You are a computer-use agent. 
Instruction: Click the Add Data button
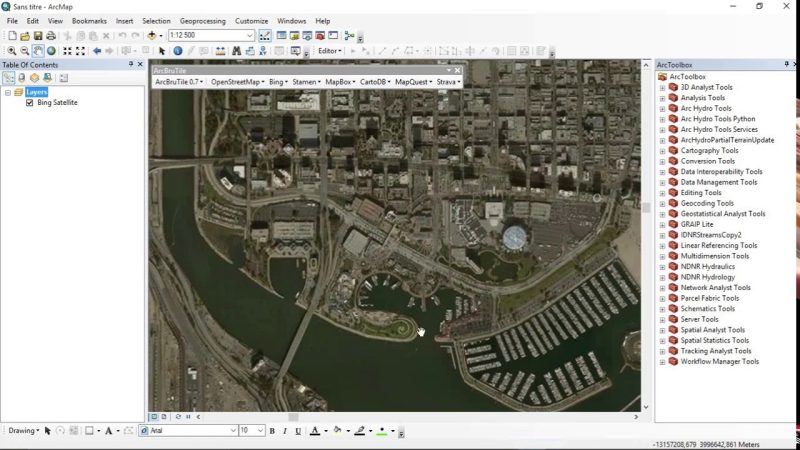pos(152,36)
